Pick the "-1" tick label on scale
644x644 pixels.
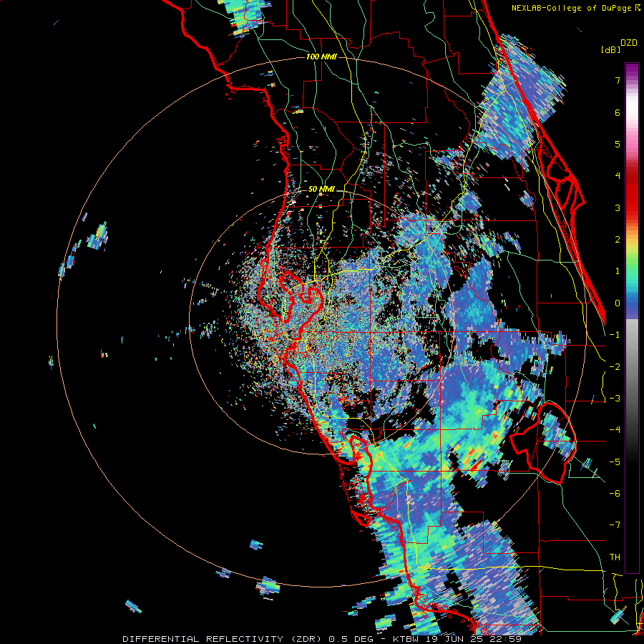[x=615, y=335]
